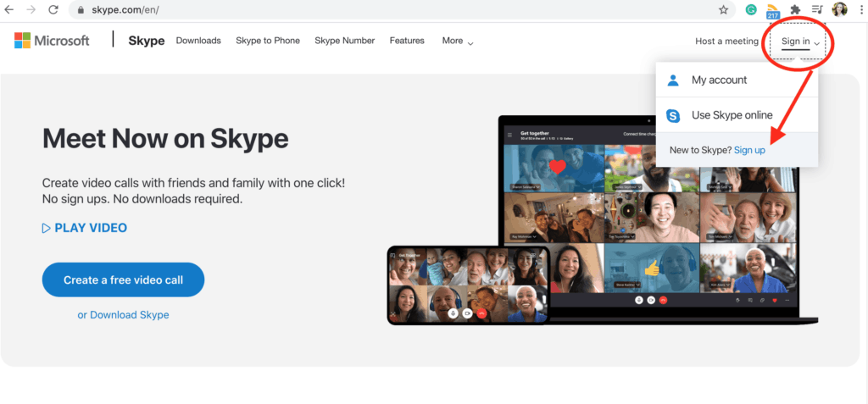The image size is (868, 404).
Task: Collapse the Sign in dropdown
Action: [801, 42]
